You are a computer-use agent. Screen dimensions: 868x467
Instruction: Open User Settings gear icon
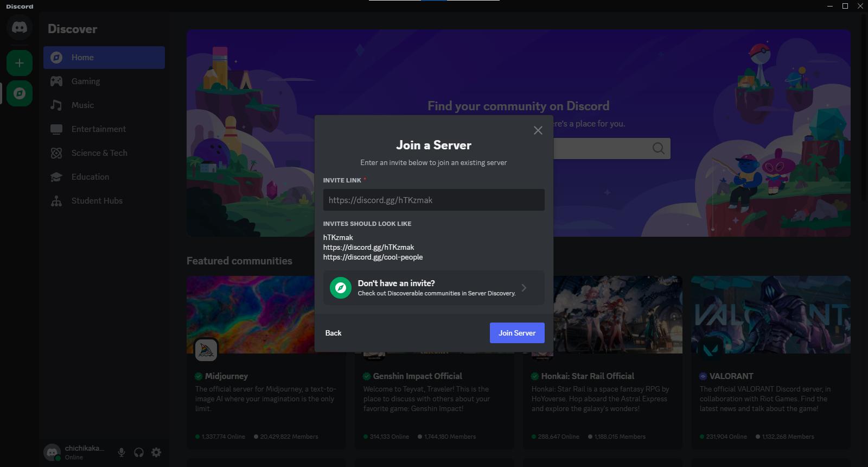[156, 452]
